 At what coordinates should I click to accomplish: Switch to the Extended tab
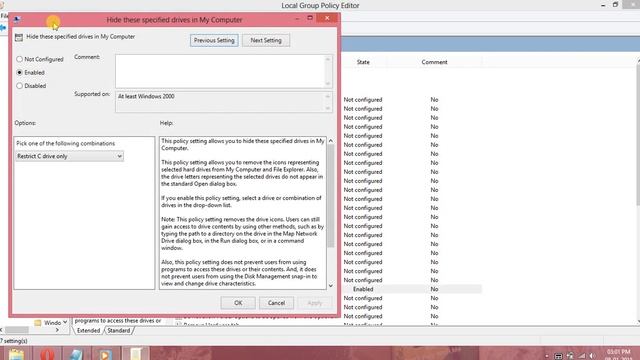[88, 331]
